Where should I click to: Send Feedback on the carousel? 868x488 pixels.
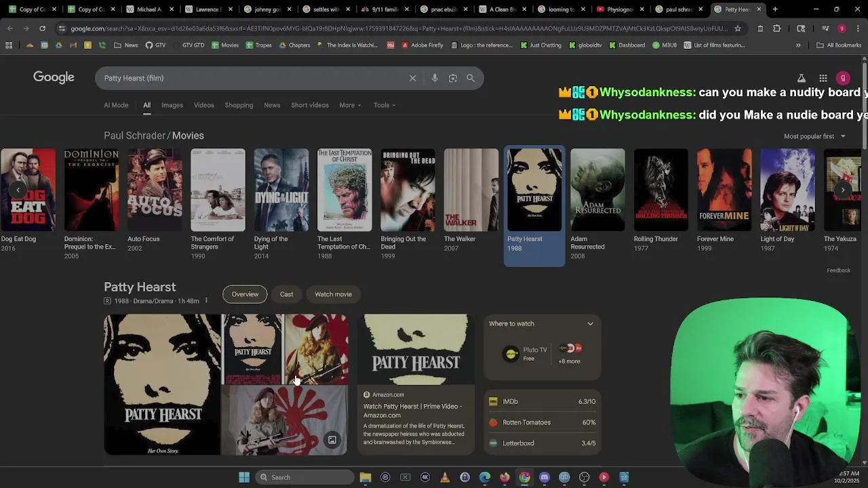(838, 270)
